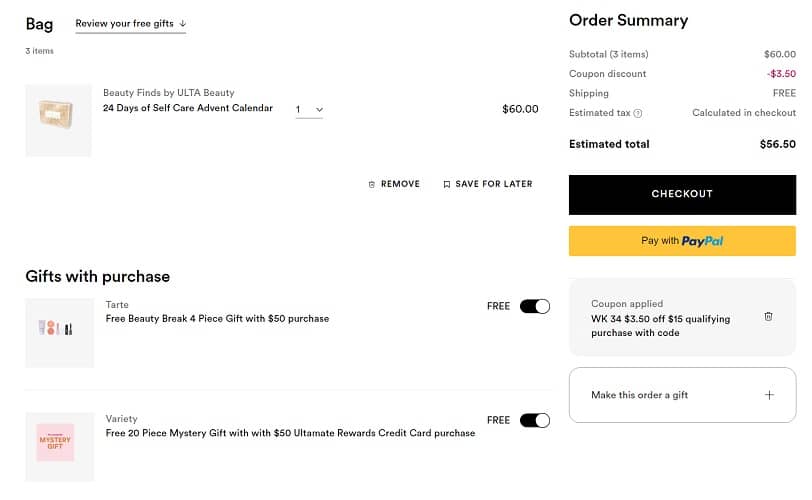Disable the Variety Mystery Gift toggle
The image size is (812, 500).
(534, 420)
